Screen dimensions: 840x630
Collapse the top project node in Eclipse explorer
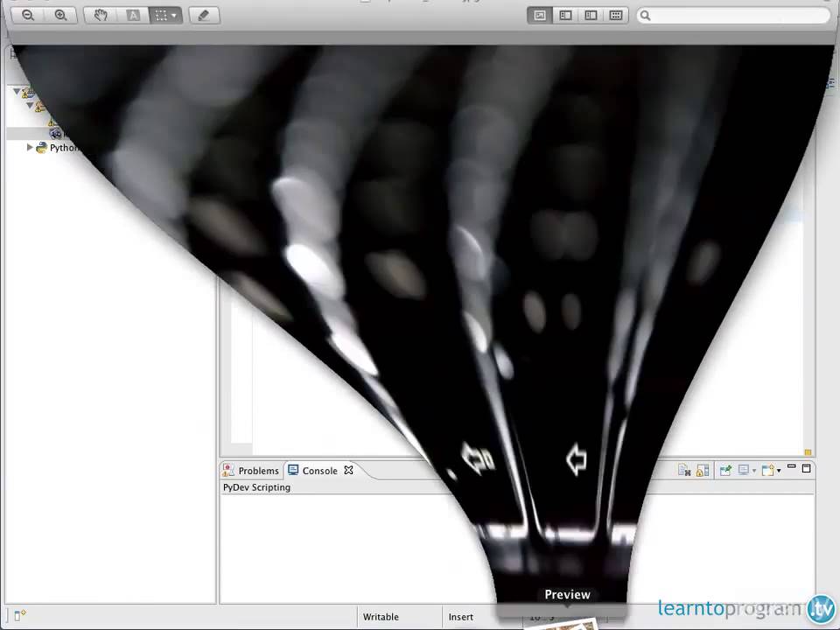point(17,92)
